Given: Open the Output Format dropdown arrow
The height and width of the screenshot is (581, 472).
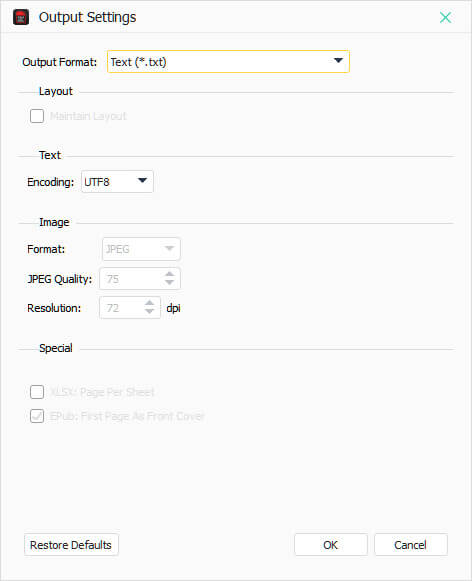Looking at the screenshot, I should [338, 61].
